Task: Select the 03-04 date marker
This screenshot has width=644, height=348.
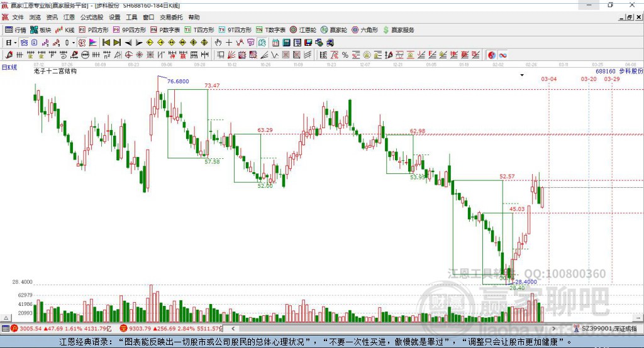Action: click(x=548, y=79)
